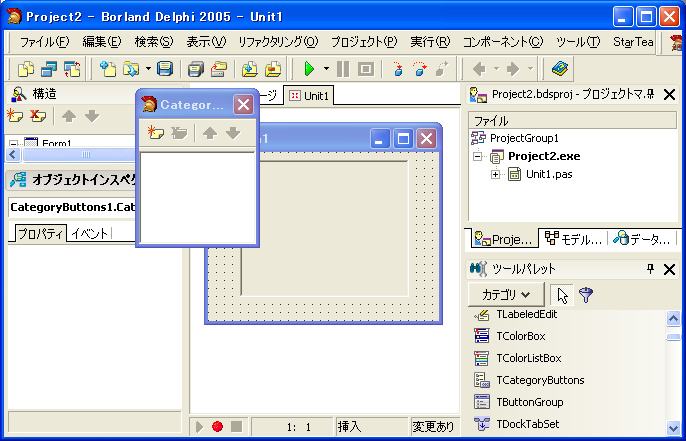Open the プロジェクト(P) menu
The image size is (686, 441).
(x=364, y=42)
